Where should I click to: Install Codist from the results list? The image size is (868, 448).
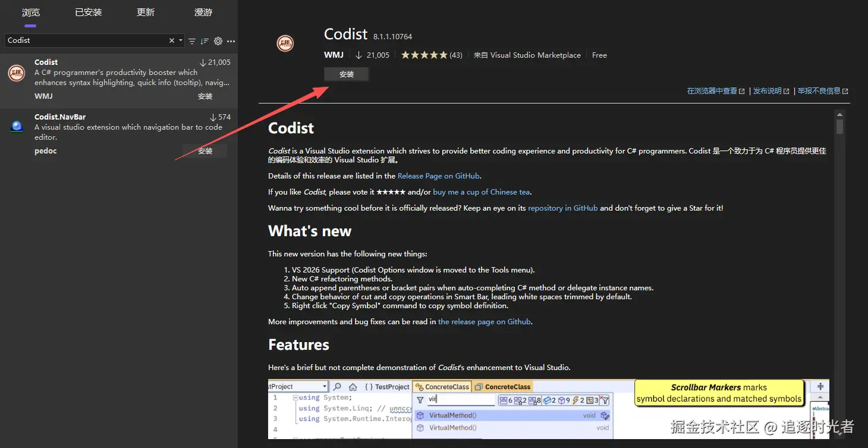tap(205, 96)
